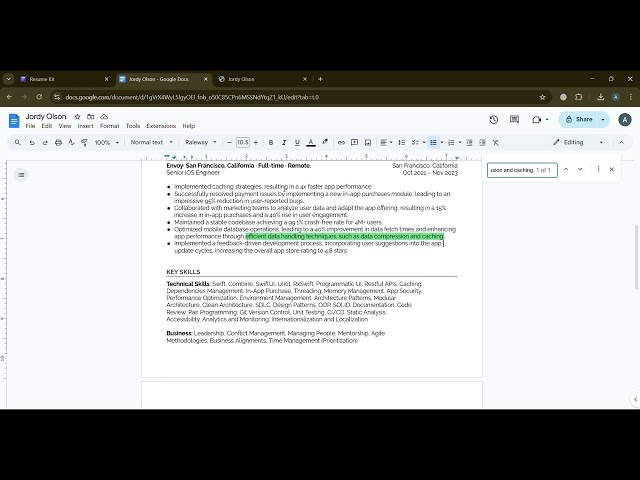Open the Google Docs home icon
This screenshot has height=480, width=640.
pos(14,121)
